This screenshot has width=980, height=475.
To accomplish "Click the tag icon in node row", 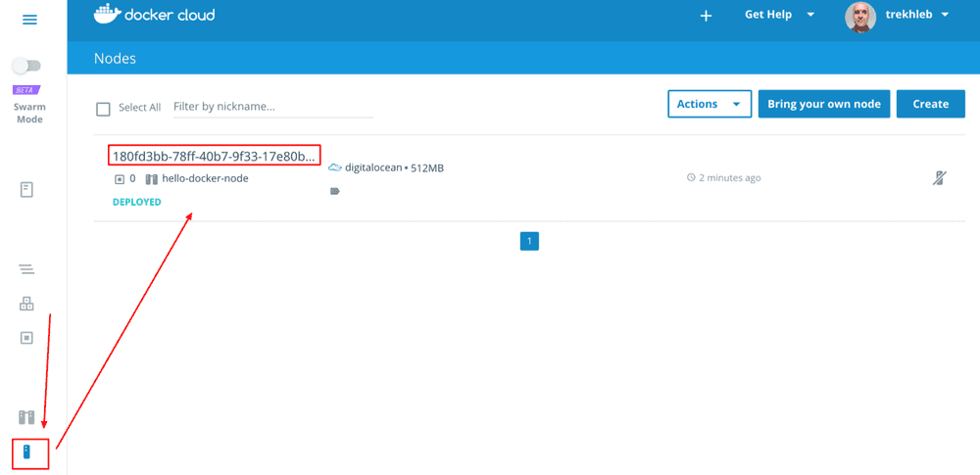I will point(334,191).
